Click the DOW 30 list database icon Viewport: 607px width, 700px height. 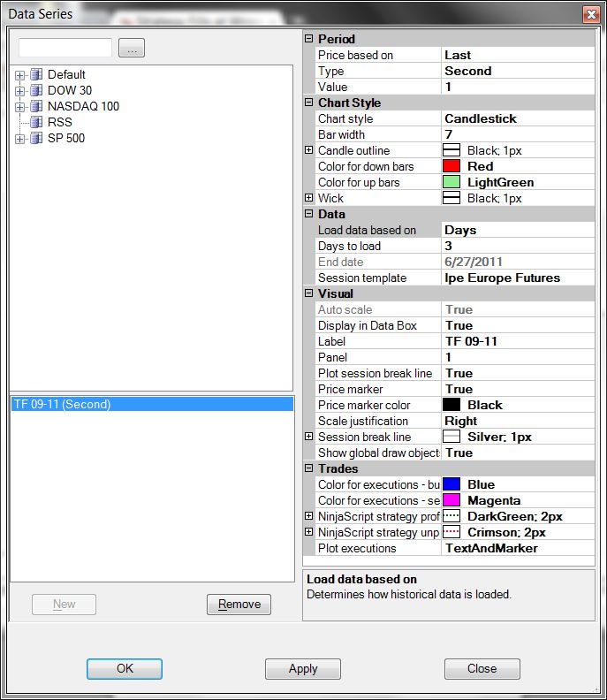coord(36,90)
